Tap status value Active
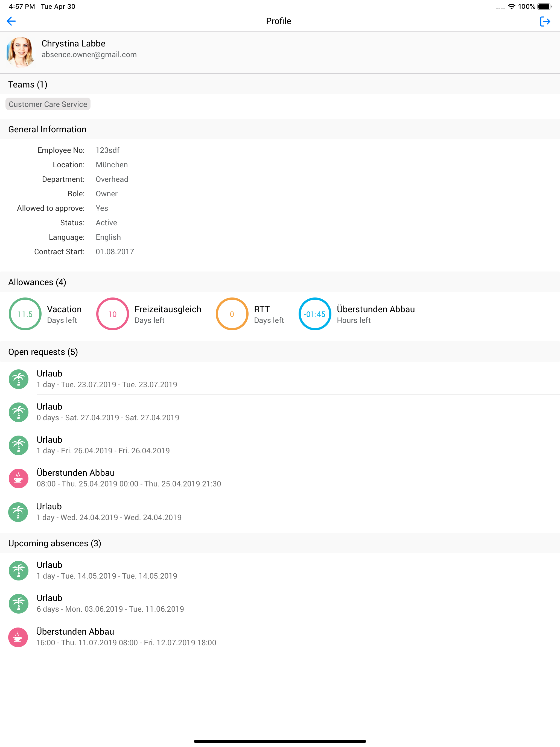560x747 pixels. coord(106,223)
